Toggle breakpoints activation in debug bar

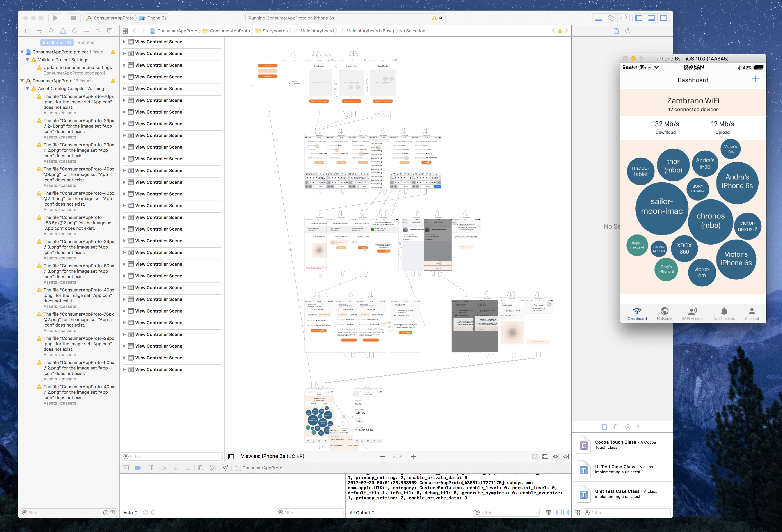(x=138, y=468)
